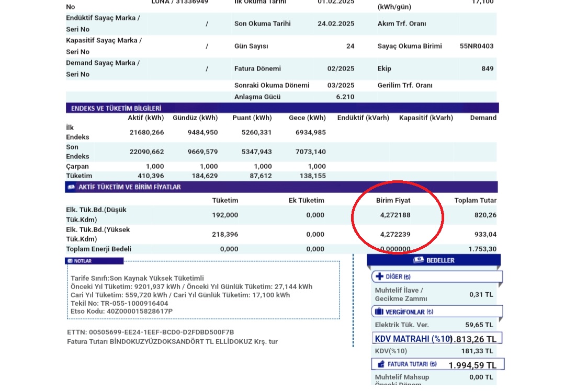Select the Ek Tüketim column header
565x392 pixels.
tap(306, 201)
